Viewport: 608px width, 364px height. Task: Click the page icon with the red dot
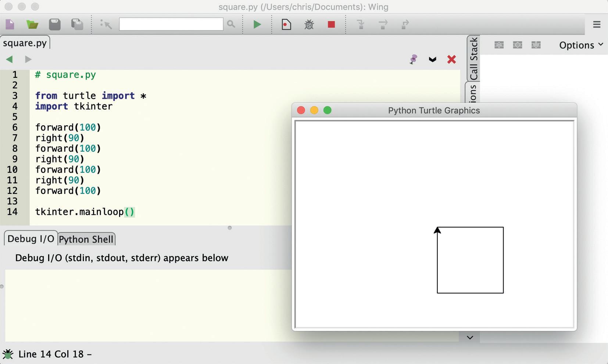[286, 25]
